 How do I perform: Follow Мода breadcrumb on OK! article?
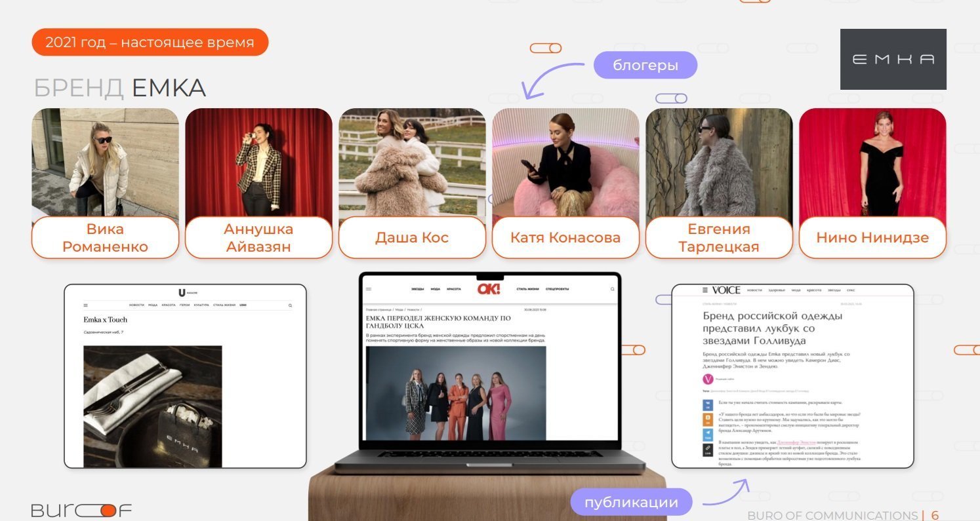tap(399, 309)
